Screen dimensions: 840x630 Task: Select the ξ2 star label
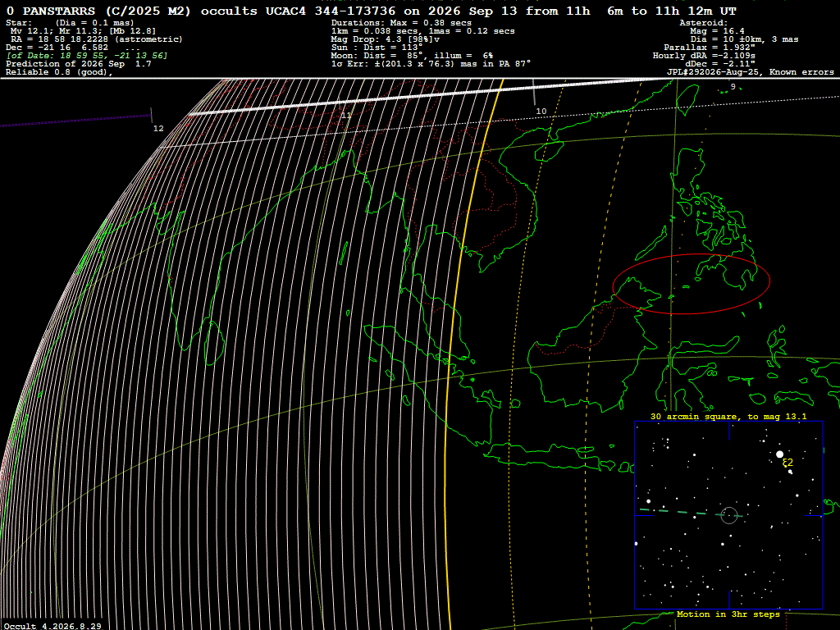(787, 463)
